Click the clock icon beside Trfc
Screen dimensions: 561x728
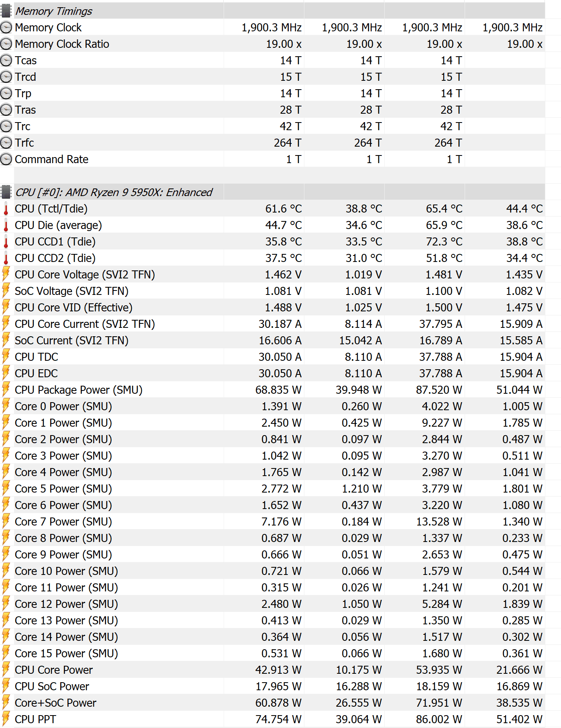[x=6, y=143]
